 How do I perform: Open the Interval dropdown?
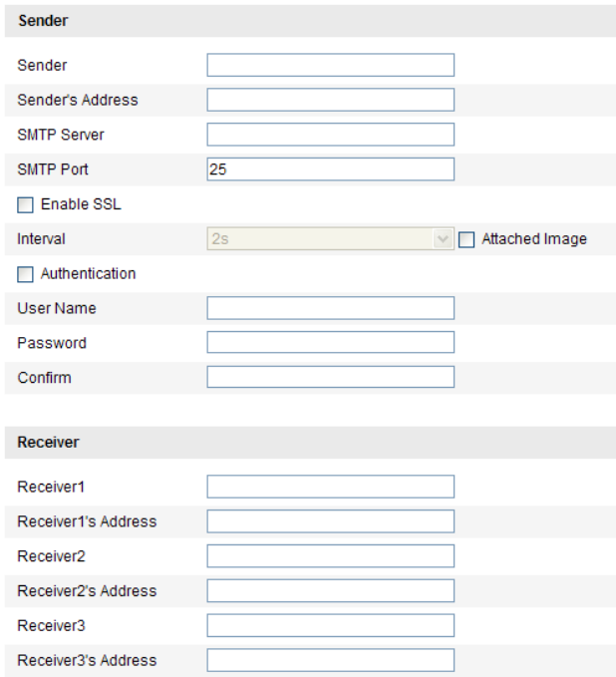[x=331, y=239]
